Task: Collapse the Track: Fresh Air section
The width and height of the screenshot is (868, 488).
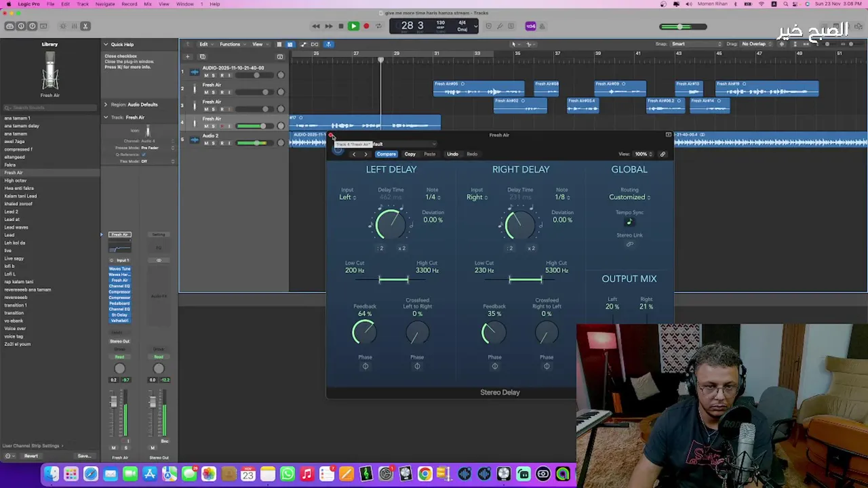Action: tap(106, 117)
